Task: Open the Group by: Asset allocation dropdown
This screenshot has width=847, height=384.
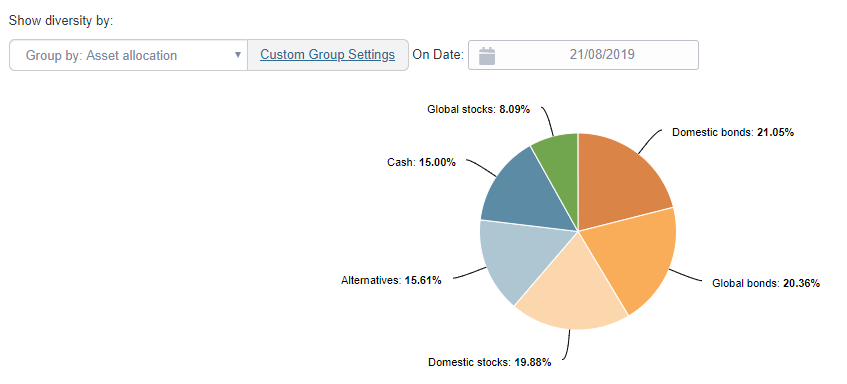Action: pos(129,55)
